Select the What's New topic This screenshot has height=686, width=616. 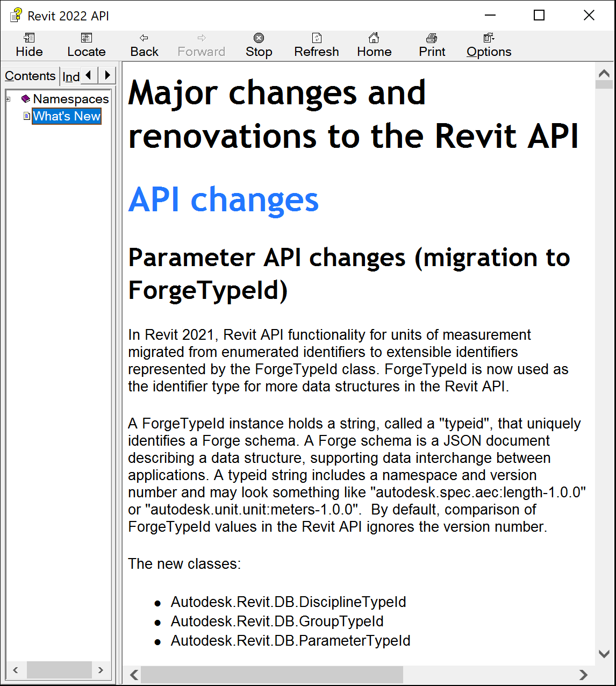[67, 116]
